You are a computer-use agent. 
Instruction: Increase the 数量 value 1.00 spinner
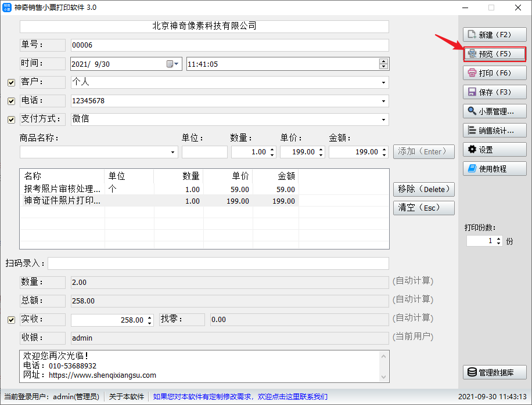tap(272, 150)
